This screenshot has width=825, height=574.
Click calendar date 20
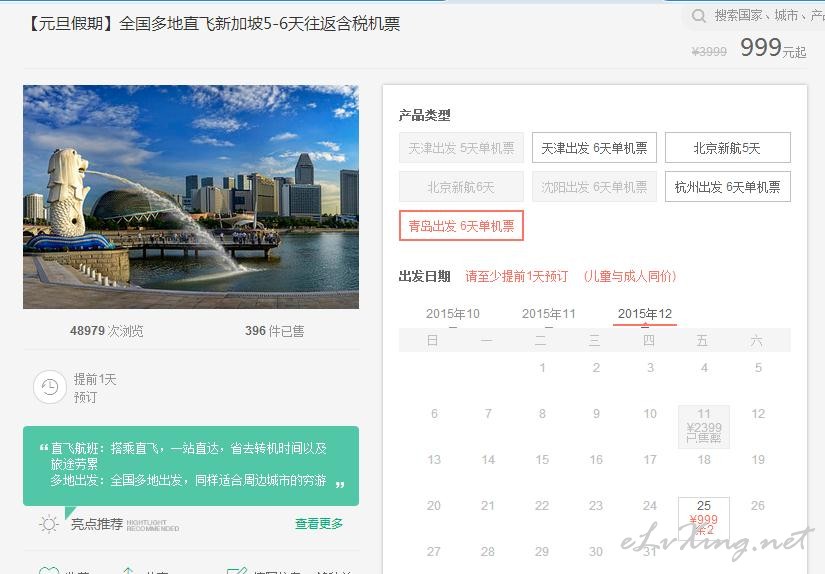(x=434, y=506)
